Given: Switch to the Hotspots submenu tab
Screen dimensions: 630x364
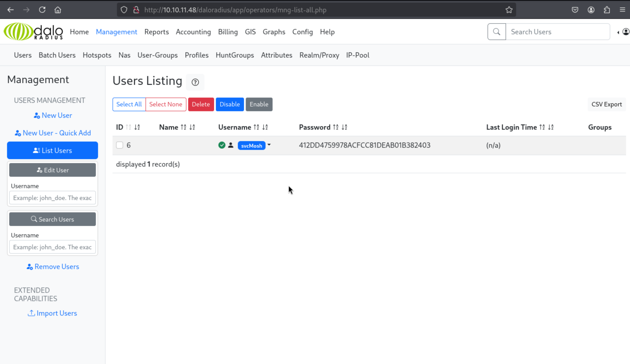Looking at the screenshot, I should point(97,55).
